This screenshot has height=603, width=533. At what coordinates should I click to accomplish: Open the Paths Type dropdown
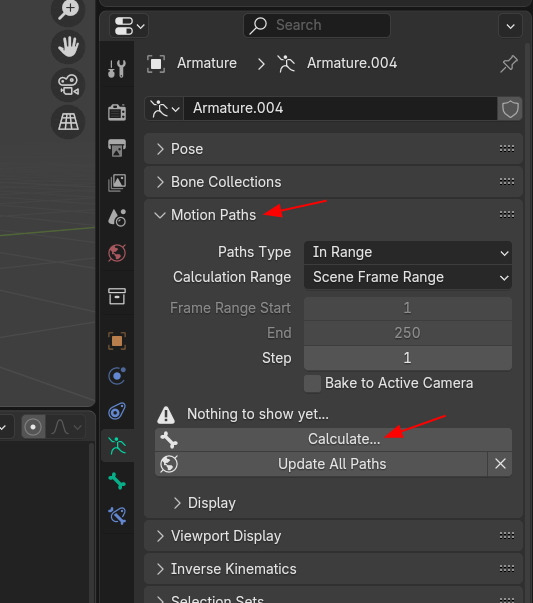pos(408,252)
